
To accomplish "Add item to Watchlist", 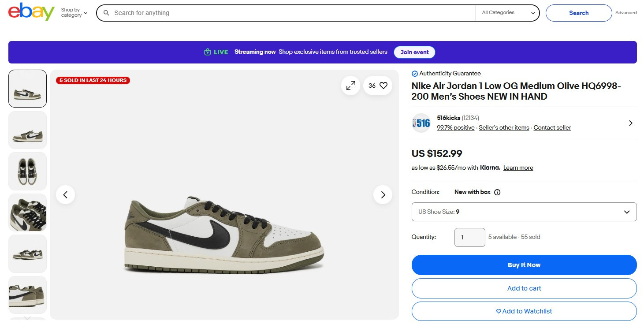I will pyautogui.click(x=524, y=311).
